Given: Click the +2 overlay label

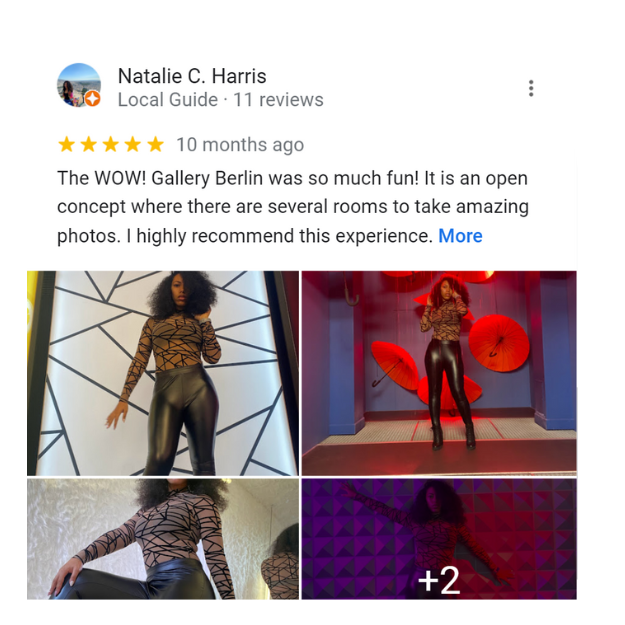Looking at the screenshot, I should click(x=439, y=580).
